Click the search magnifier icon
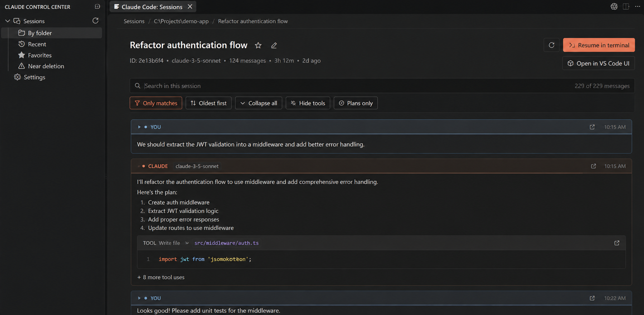 pyautogui.click(x=137, y=86)
